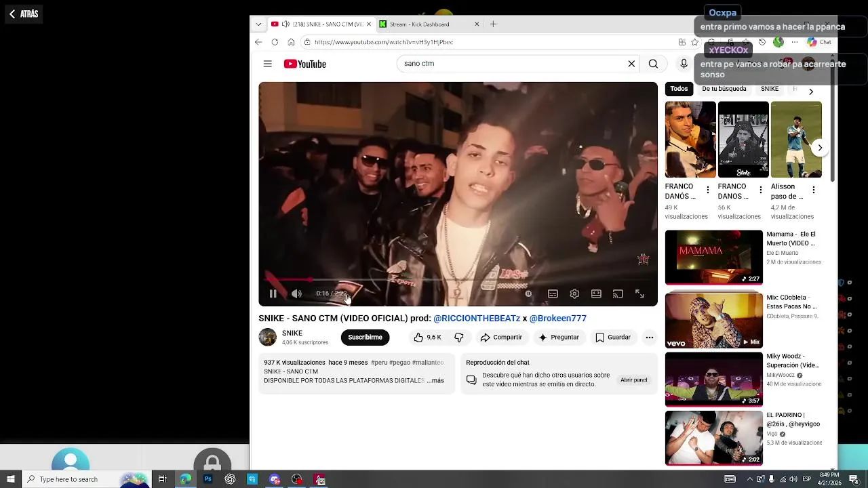Image resolution: width=868 pixels, height=488 pixels.
Task: Open a new browser tab
Action: [493, 24]
